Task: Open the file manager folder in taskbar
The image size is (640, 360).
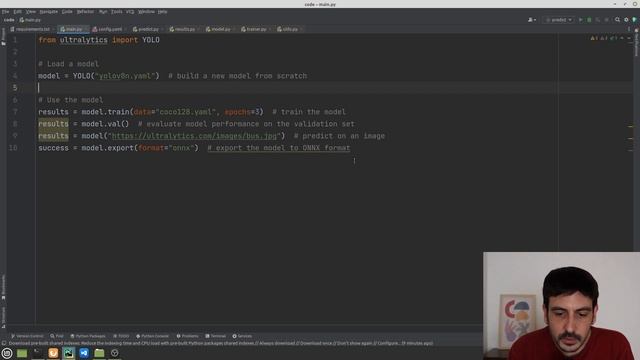Action: (99, 353)
